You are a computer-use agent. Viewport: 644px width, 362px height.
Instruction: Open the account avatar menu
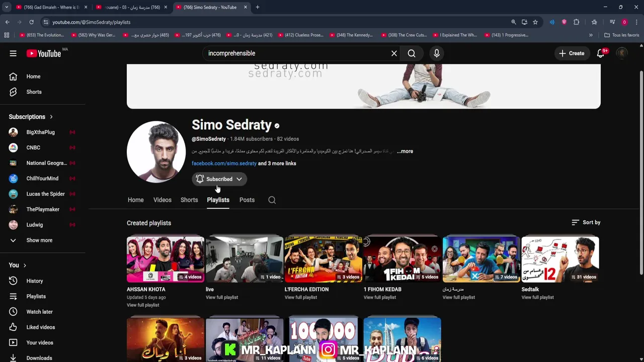[x=622, y=53]
